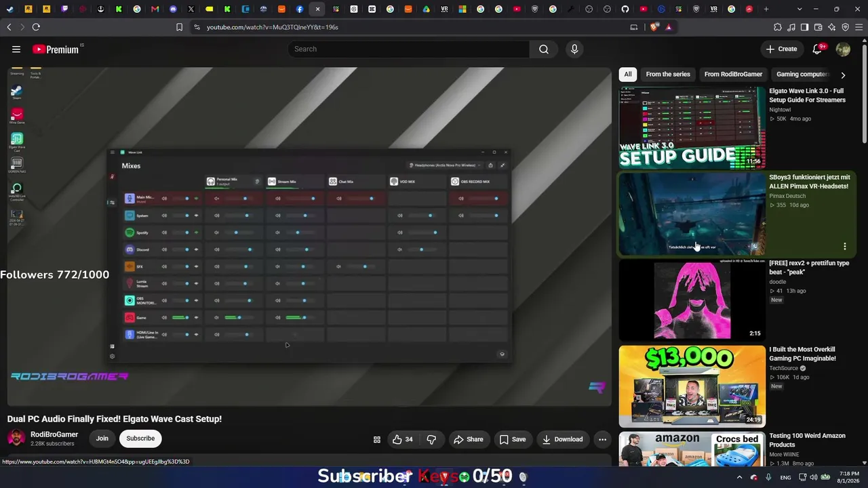This screenshot has width=868, height=488.
Task: Open the YouTube guide hamburger menu
Action: point(16,49)
